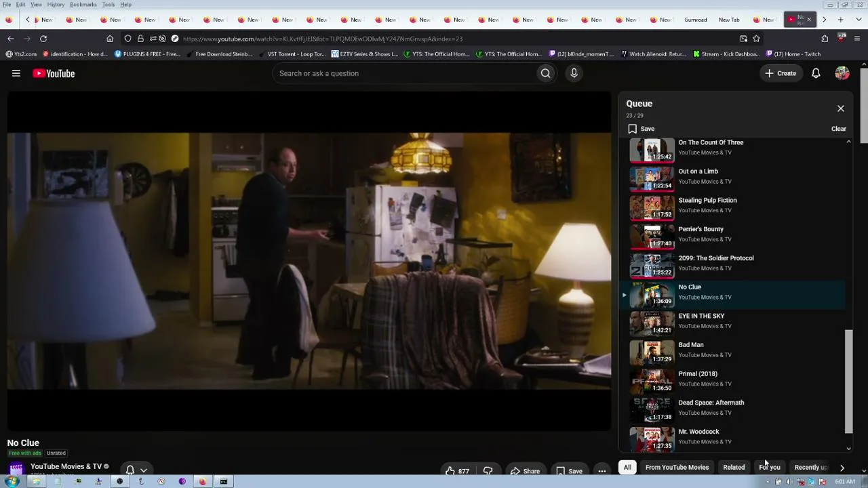Reload the current page
Viewport: 868px width, 488px height.
(x=43, y=39)
